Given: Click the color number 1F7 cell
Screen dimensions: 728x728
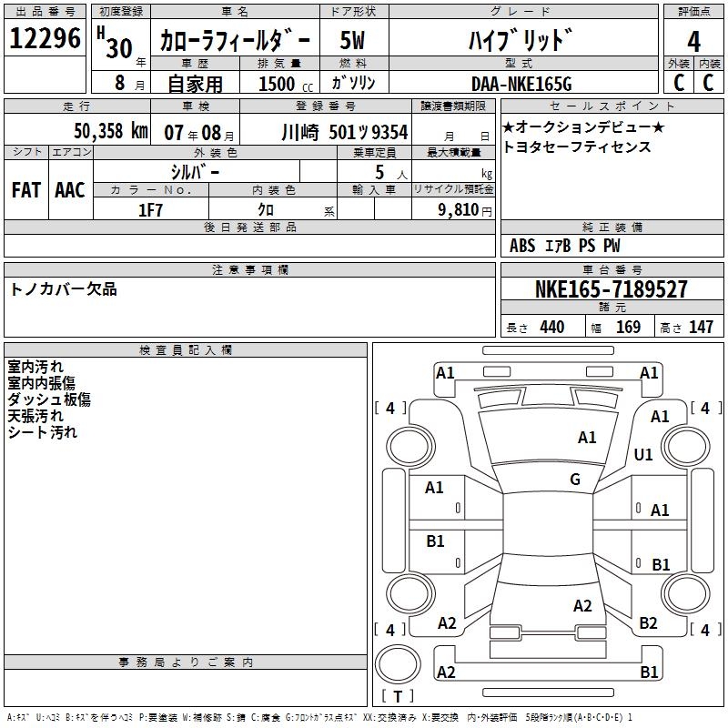Looking at the screenshot, I should coord(151,209).
